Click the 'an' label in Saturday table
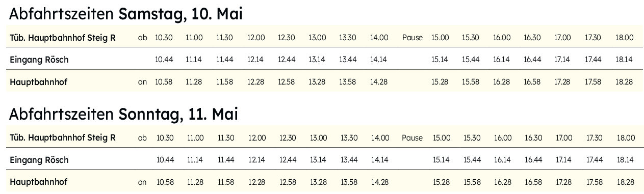644x194 pixels. coord(142,82)
